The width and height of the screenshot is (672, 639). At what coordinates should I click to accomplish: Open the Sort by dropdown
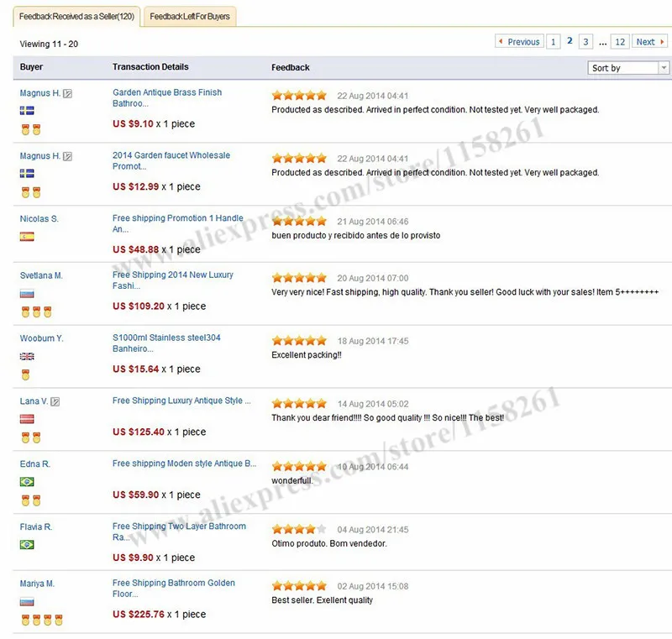627,68
